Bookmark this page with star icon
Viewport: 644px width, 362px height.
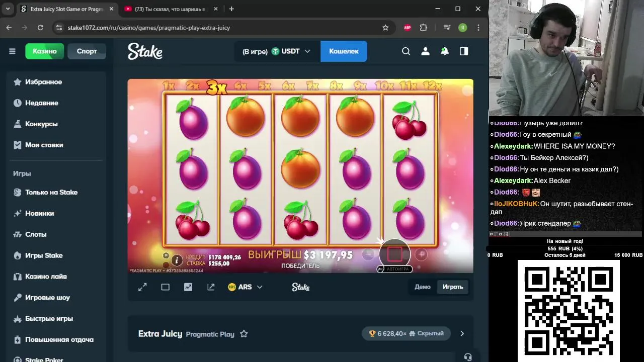[385, 28]
